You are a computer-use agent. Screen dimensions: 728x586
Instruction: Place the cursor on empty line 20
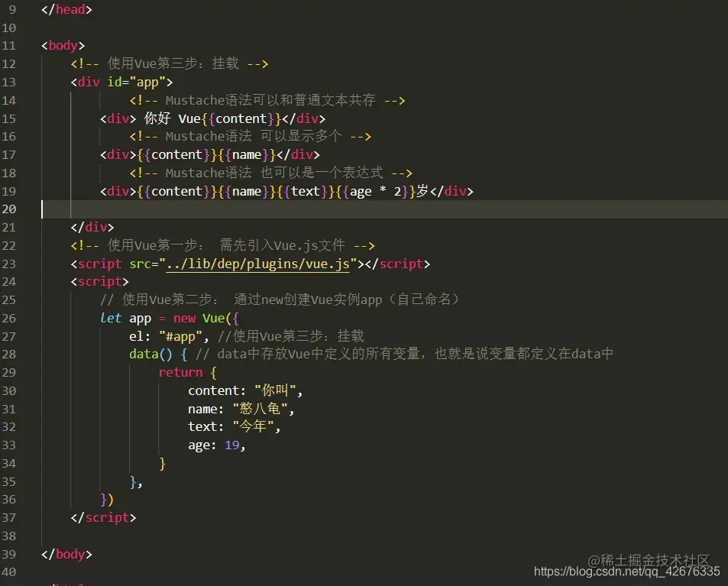[x=384, y=209]
